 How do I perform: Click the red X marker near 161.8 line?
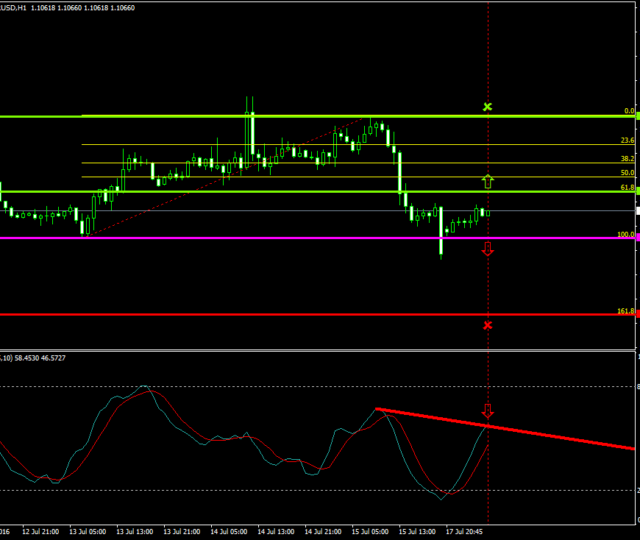tap(488, 325)
